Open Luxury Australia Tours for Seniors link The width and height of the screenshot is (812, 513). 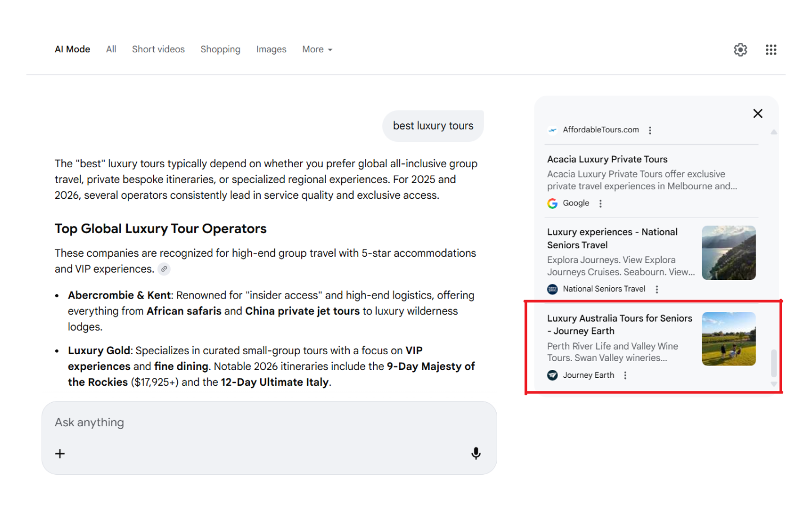619,324
